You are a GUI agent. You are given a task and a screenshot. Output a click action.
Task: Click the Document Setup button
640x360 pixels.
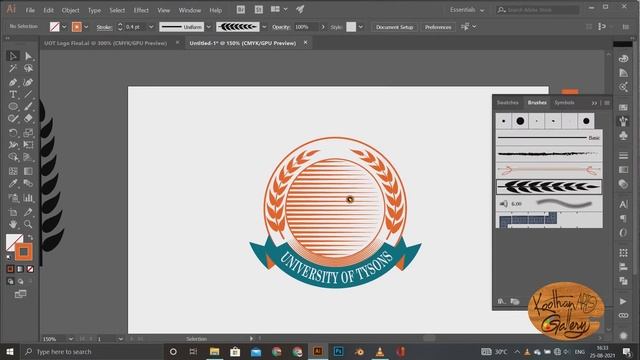point(394,27)
